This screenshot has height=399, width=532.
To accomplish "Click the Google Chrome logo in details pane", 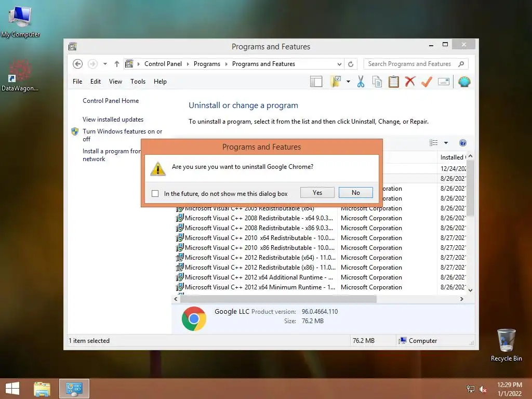I will 194,318.
